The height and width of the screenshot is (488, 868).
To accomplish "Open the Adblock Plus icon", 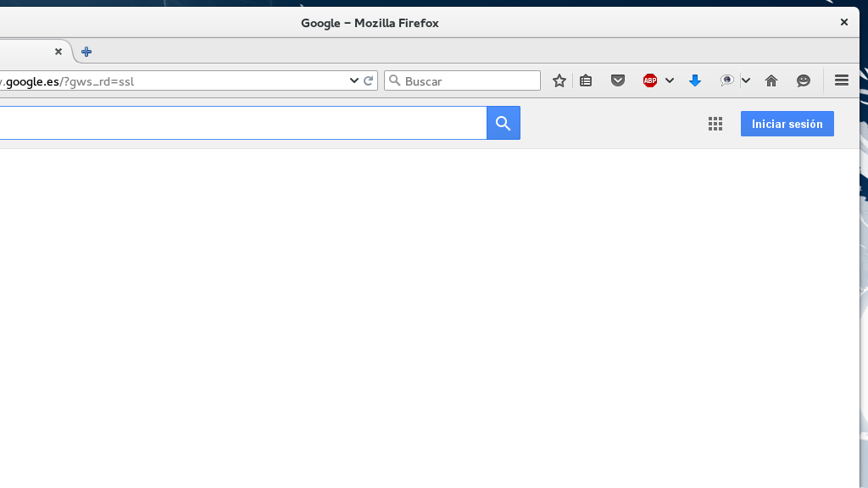I will (x=648, y=80).
